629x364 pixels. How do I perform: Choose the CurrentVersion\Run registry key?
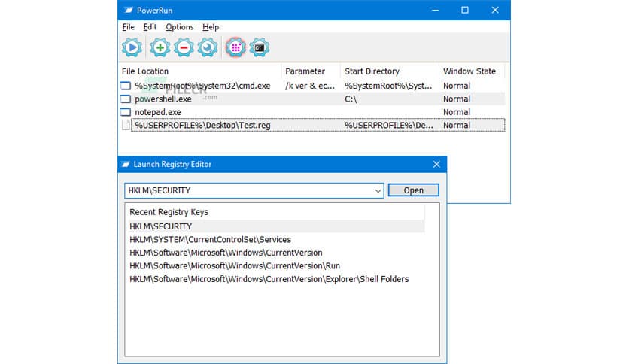pyautogui.click(x=235, y=266)
